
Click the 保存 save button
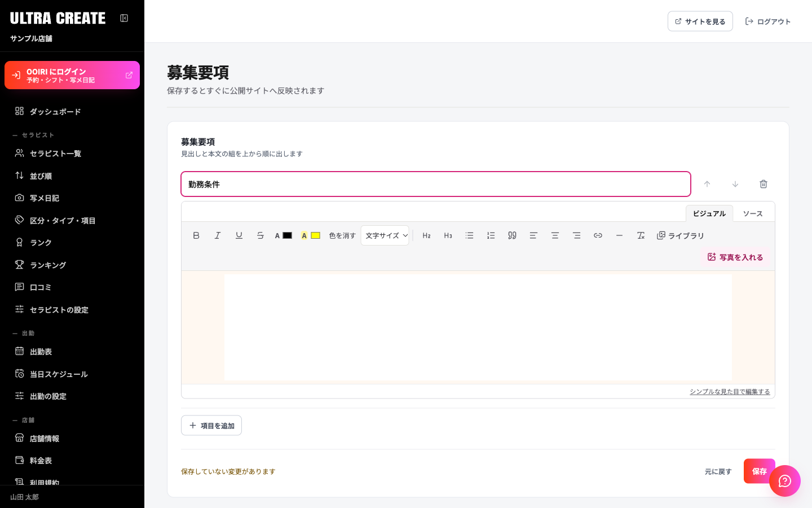[760, 471]
